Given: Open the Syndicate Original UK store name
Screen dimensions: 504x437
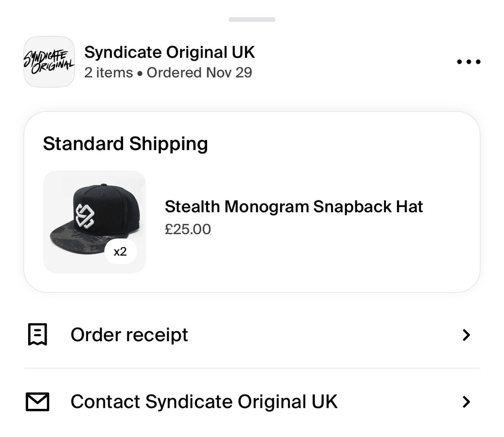Looking at the screenshot, I should point(169,52).
